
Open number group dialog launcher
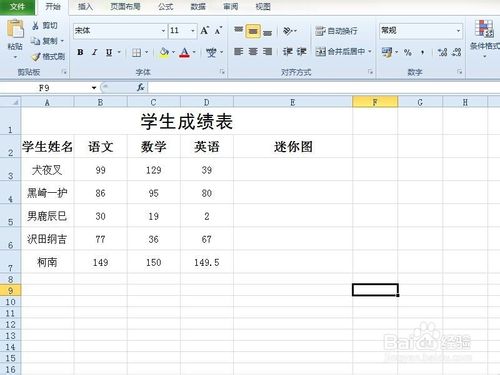pyautogui.click(x=460, y=72)
